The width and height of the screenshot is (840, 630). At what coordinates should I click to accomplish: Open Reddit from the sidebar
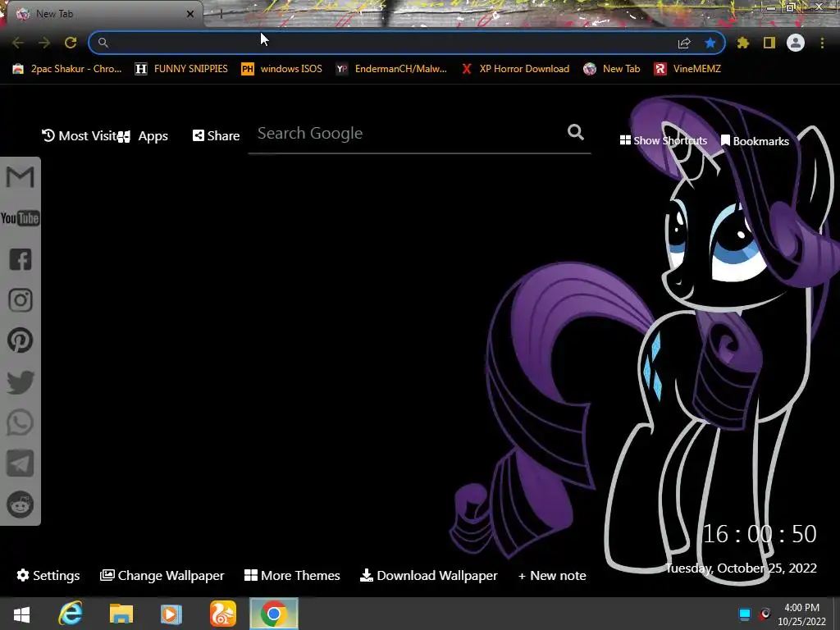[x=21, y=504]
